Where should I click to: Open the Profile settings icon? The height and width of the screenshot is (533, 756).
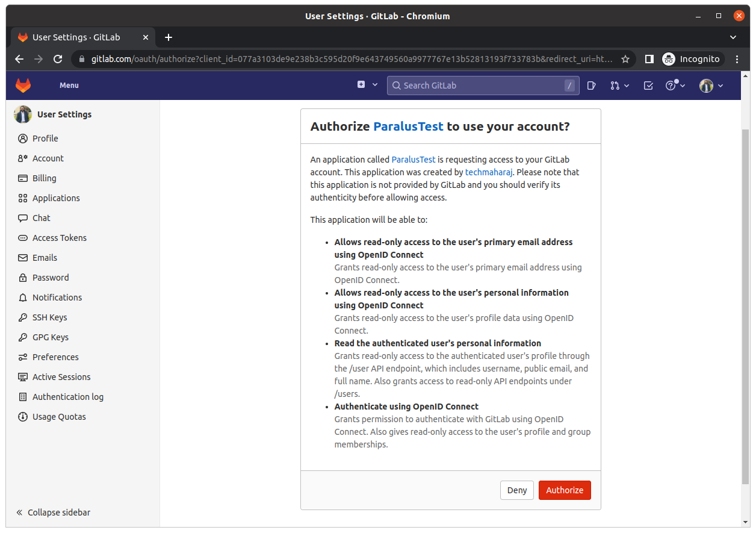pos(23,139)
